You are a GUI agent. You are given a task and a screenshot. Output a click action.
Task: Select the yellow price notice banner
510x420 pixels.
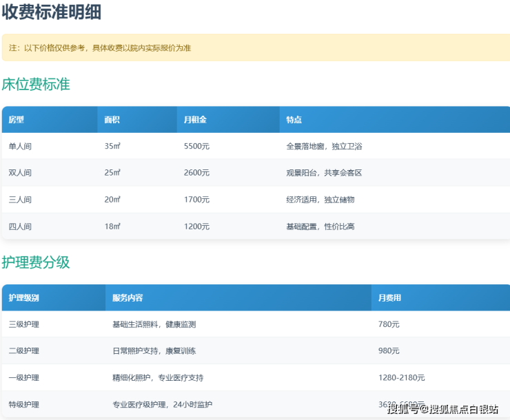pyautogui.click(x=255, y=48)
